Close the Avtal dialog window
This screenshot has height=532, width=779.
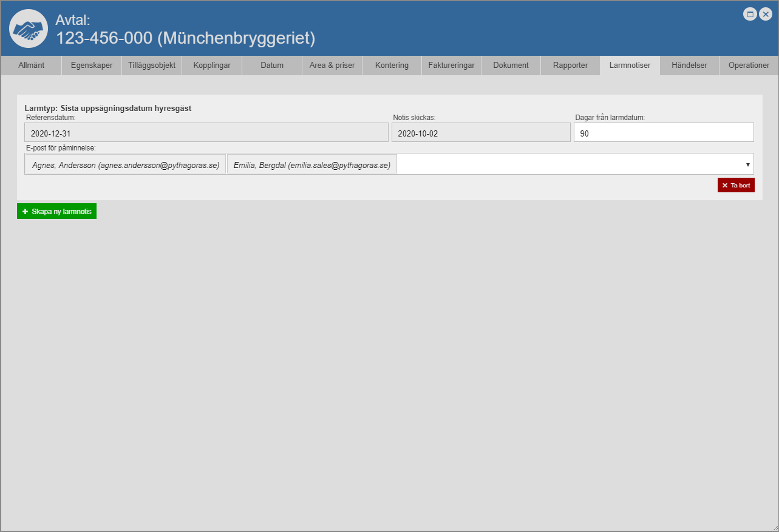point(766,15)
